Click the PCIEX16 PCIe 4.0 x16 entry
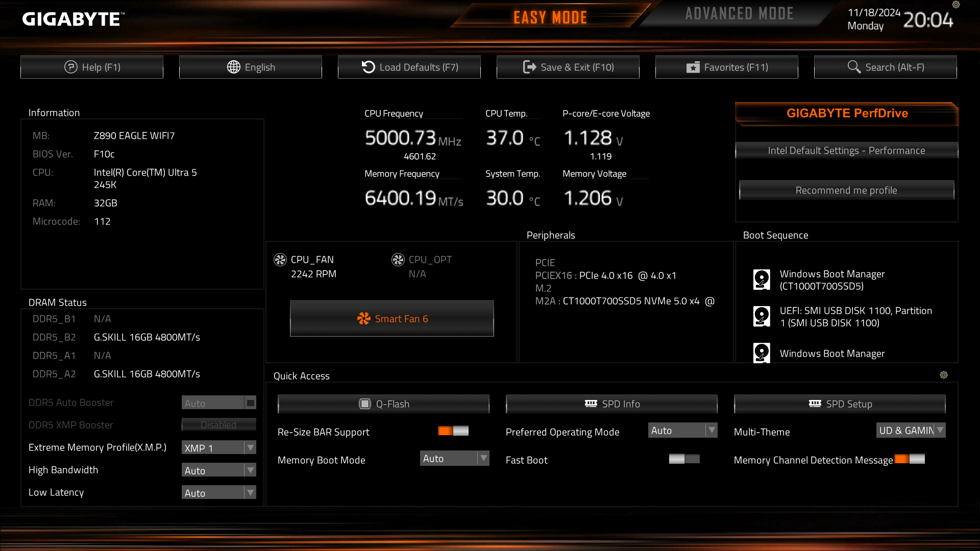Image resolution: width=980 pixels, height=551 pixels. point(606,275)
